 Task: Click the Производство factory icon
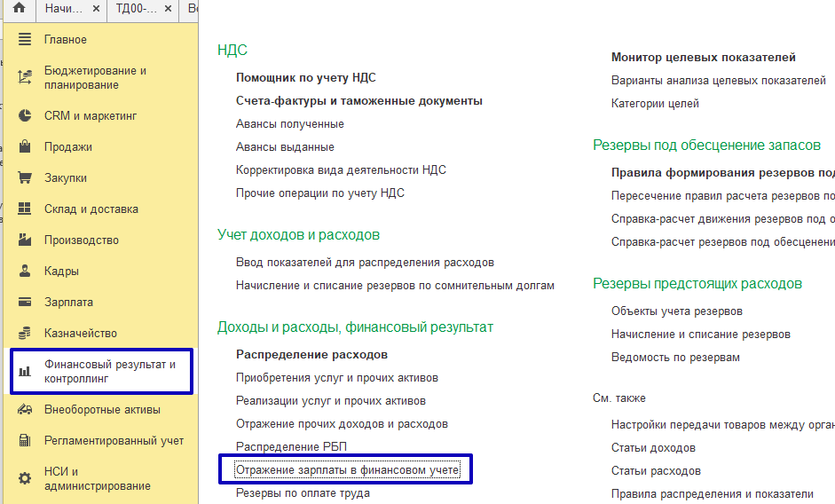point(25,240)
